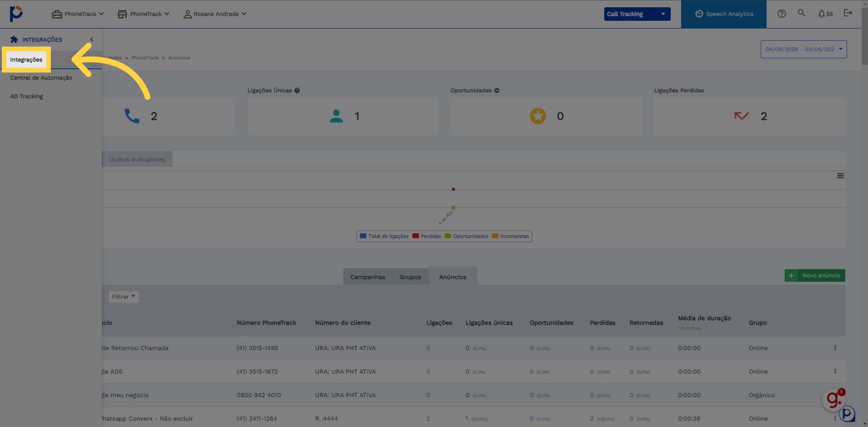This screenshot has height=427, width=868.
Task: Open the date range picker
Action: [803, 49]
